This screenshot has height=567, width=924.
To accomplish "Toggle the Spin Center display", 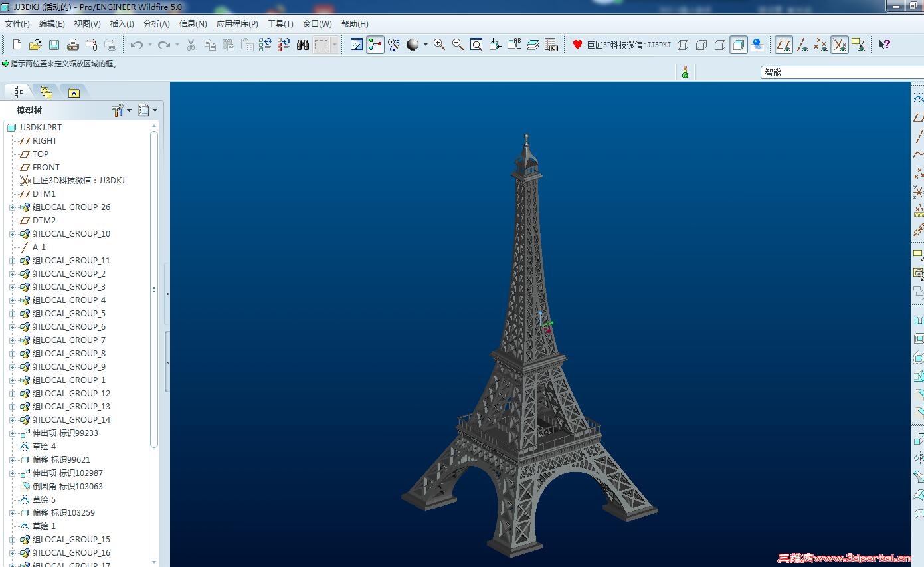I will [x=375, y=45].
